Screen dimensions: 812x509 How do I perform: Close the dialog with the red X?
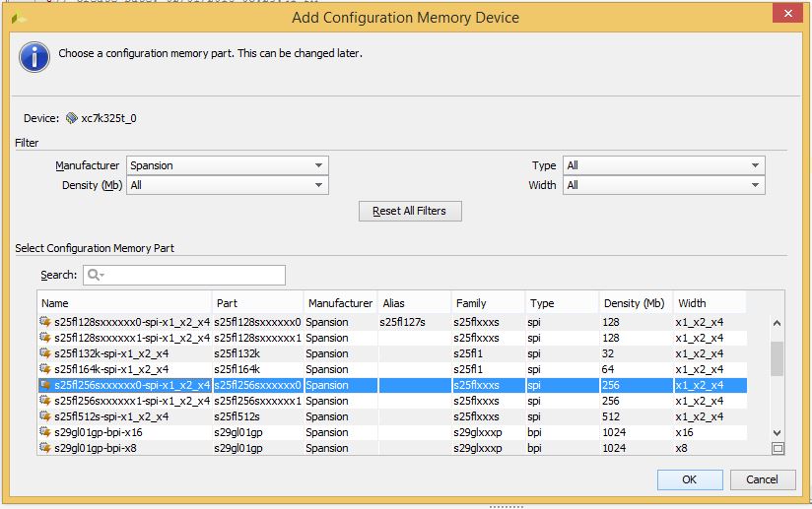pos(787,13)
